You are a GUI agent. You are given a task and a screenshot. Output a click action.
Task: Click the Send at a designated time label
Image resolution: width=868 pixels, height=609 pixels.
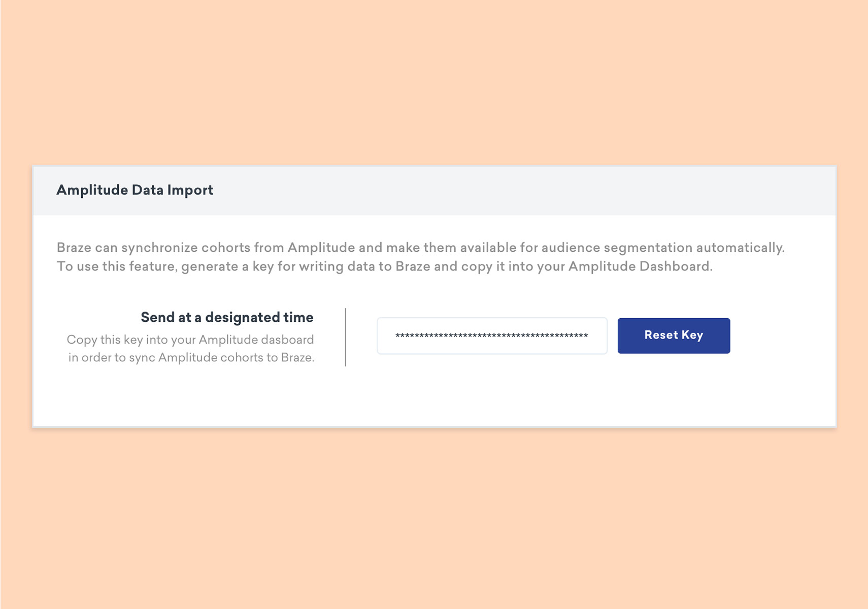[226, 317]
